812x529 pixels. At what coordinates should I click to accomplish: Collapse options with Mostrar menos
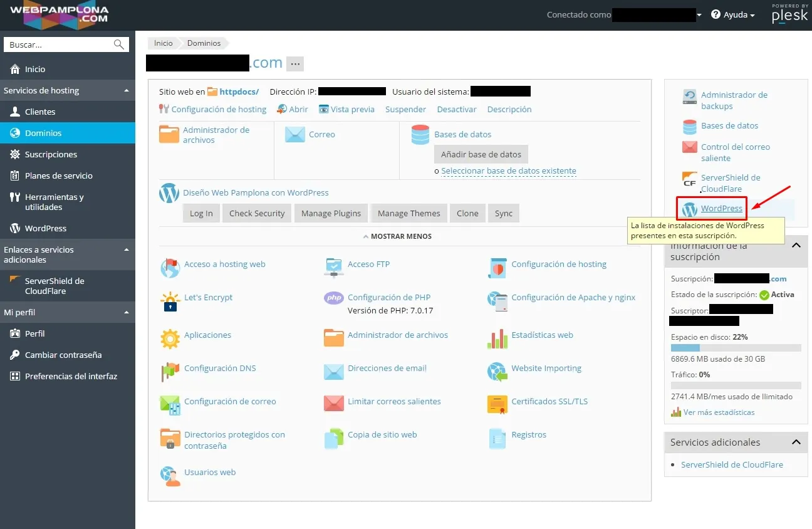(397, 236)
